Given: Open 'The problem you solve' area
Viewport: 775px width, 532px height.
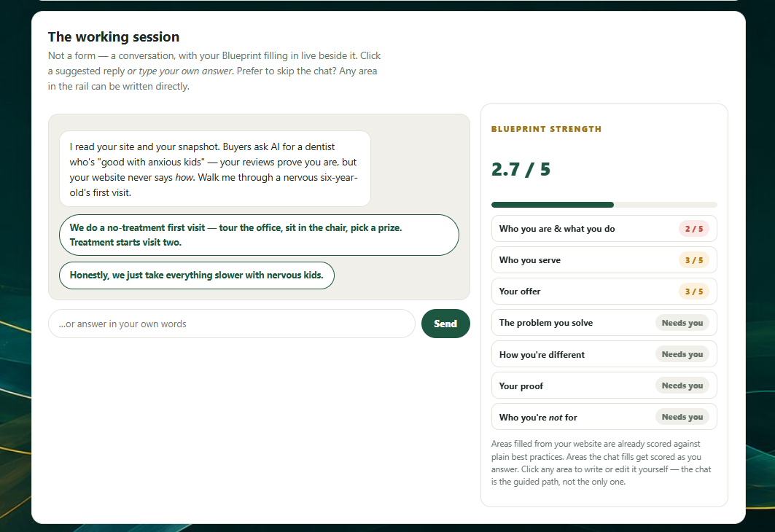Looking at the screenshot, I should pos(604,323).
